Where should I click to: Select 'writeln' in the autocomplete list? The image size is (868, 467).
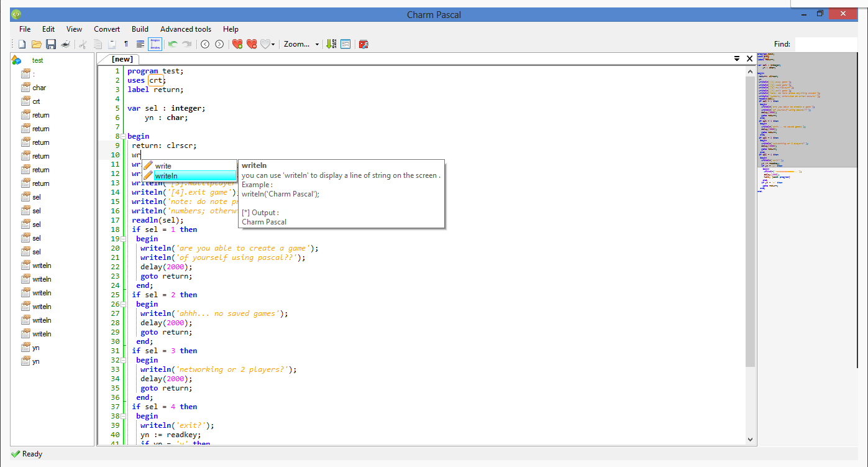pos(190,176)
